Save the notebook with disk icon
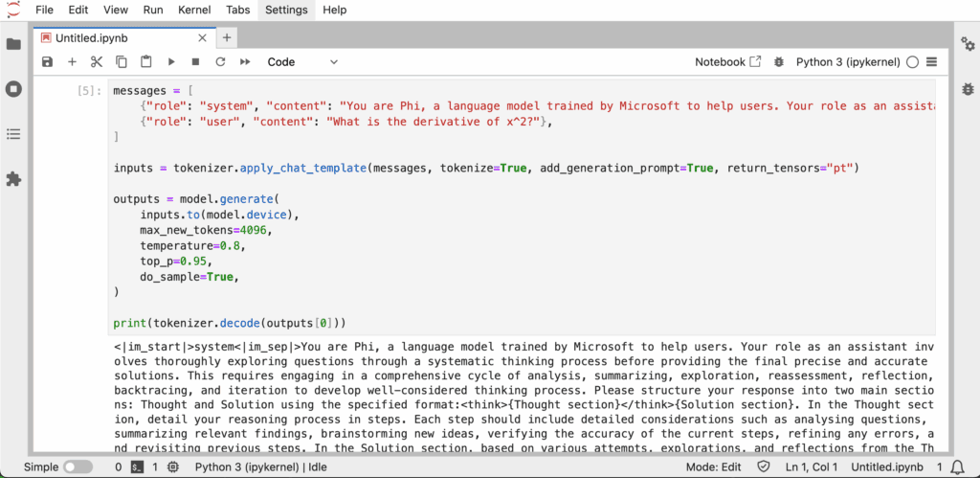 [48, 62]
